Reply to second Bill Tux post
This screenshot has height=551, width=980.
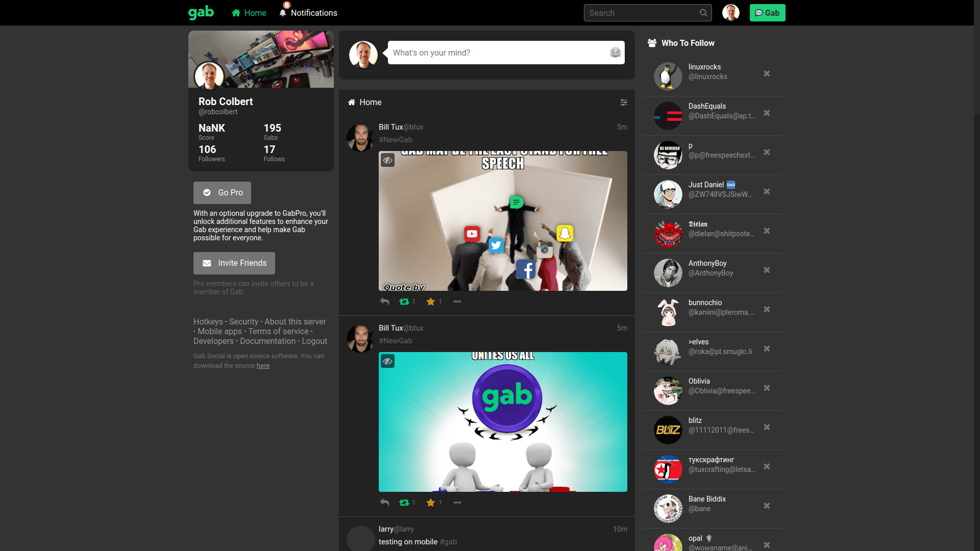(x=385, y=503)
